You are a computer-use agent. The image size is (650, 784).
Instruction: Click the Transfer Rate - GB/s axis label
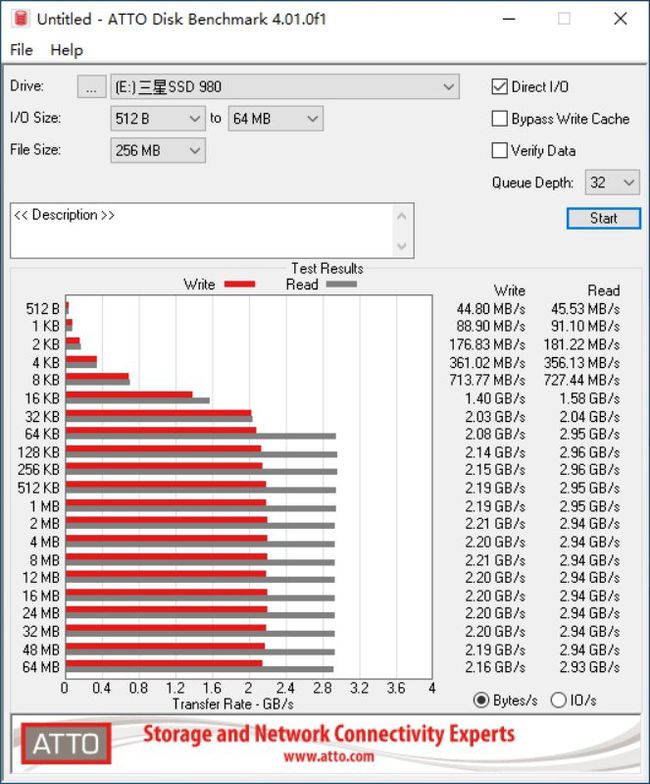pos(233,704)
